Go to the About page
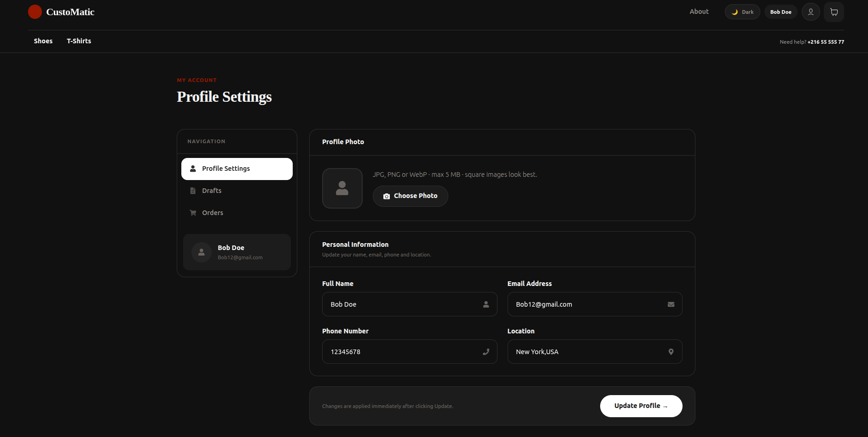The image size is (868, 437). [x=699, y=12]
